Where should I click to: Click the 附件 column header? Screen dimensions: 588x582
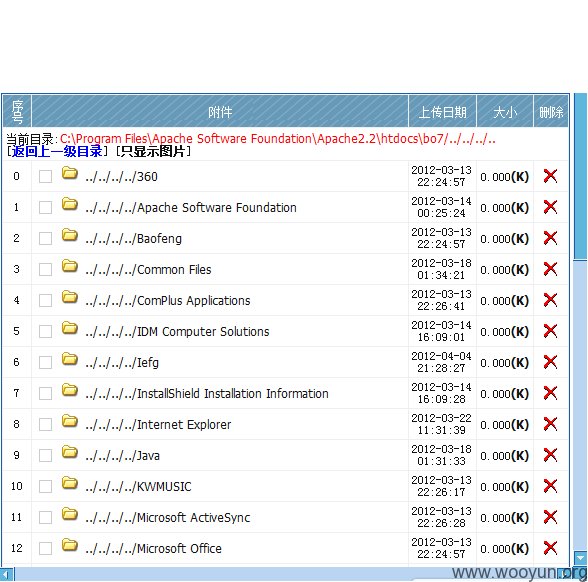[x=220, y=112]
